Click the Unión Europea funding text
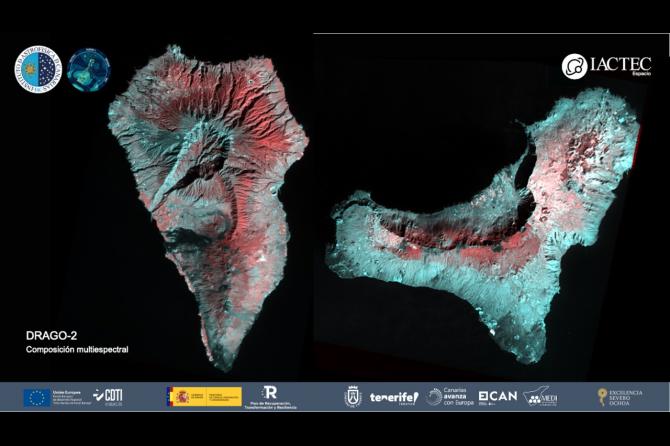 (x=72, y=397)
